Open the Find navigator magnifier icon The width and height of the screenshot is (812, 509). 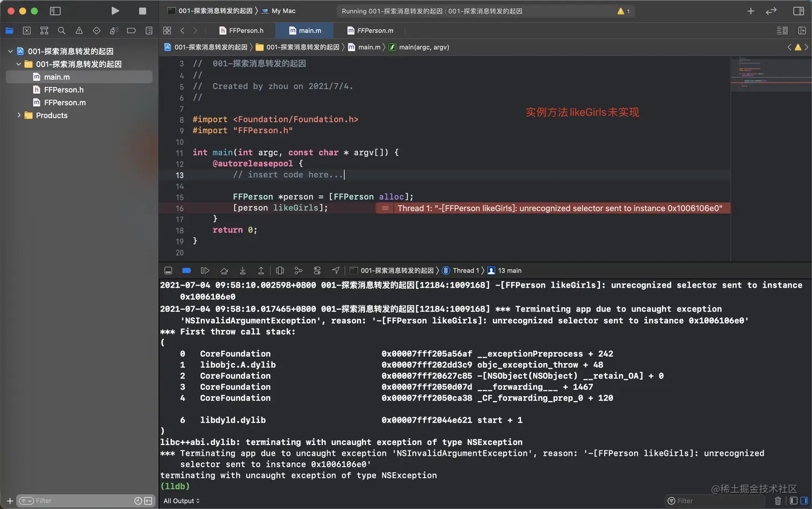point(62,31)
